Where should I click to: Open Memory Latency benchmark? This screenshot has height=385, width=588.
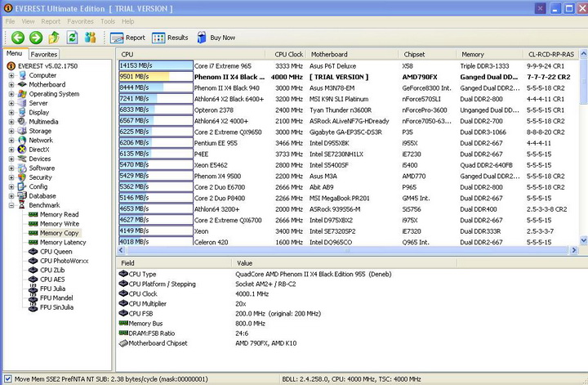pyautogui.click(x=63, y=243)
